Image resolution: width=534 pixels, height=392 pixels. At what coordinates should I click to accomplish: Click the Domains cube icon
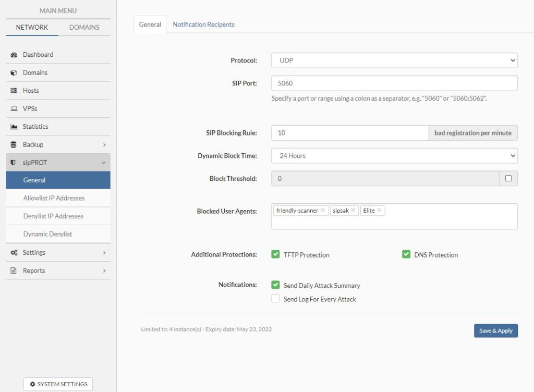tap(14, 73)
